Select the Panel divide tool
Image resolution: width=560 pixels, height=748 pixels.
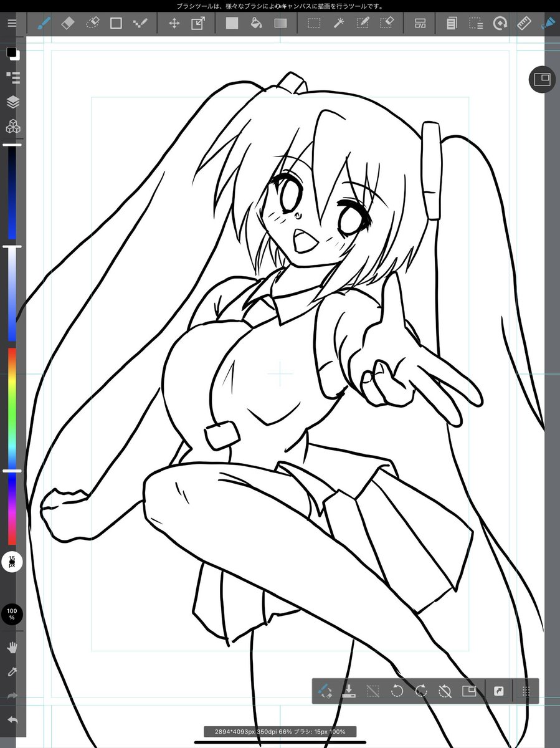pyautogui.click(x=420, y=24)
